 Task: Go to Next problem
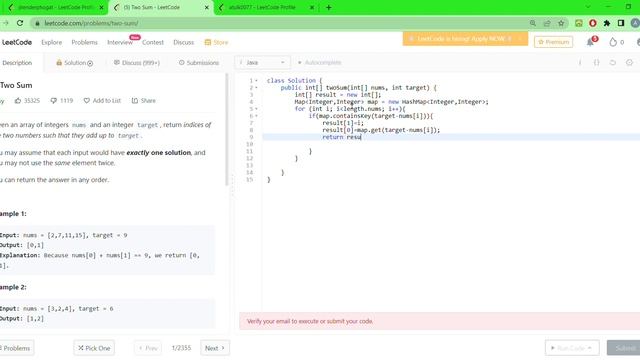click(215, 348)
